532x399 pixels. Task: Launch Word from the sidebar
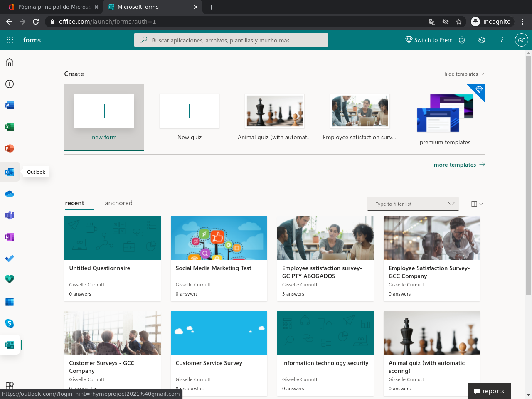(10, 105)
